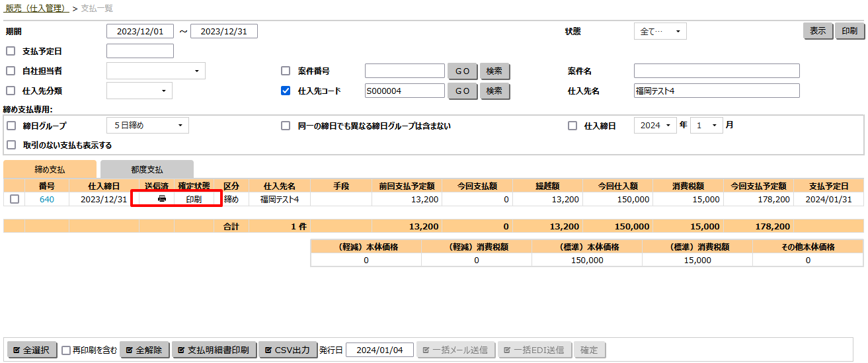
Task: Click the printer icon in row 640
Action: (x=161, y=199)
